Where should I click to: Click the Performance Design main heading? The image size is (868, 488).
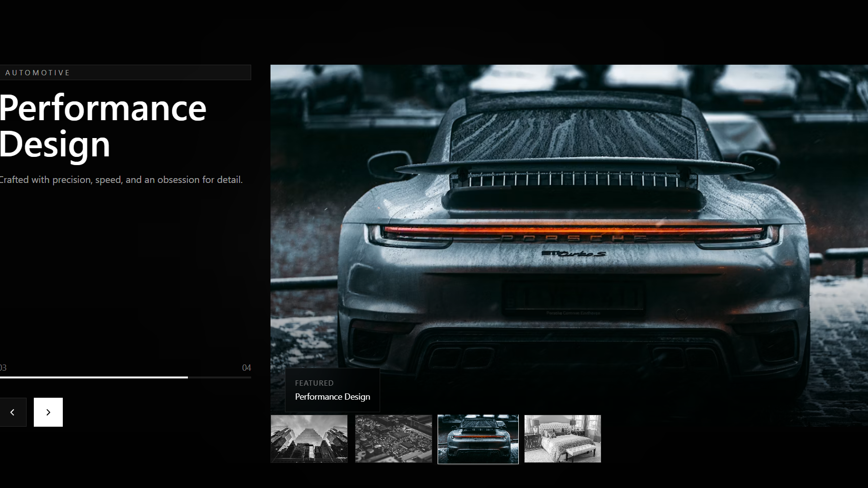103,125
